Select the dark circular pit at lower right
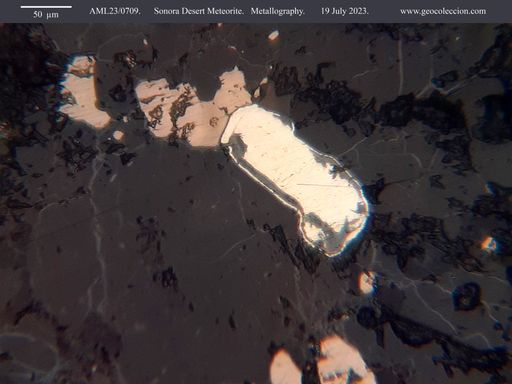 (x=467, y=296)
